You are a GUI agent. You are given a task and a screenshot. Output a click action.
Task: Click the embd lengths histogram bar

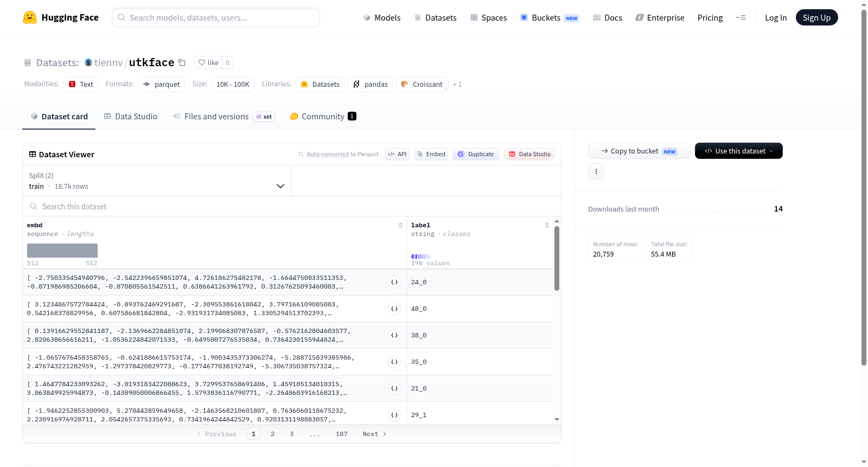(x=62, y=251)
